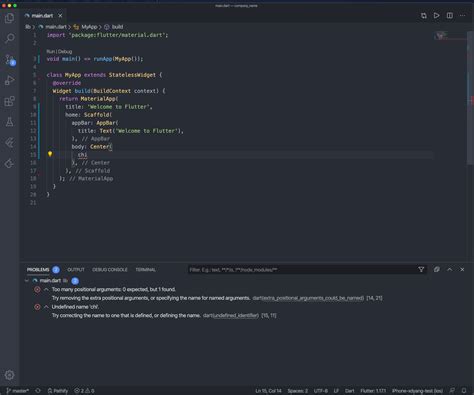Switch to the Debug Console tab

click(110, 270)
